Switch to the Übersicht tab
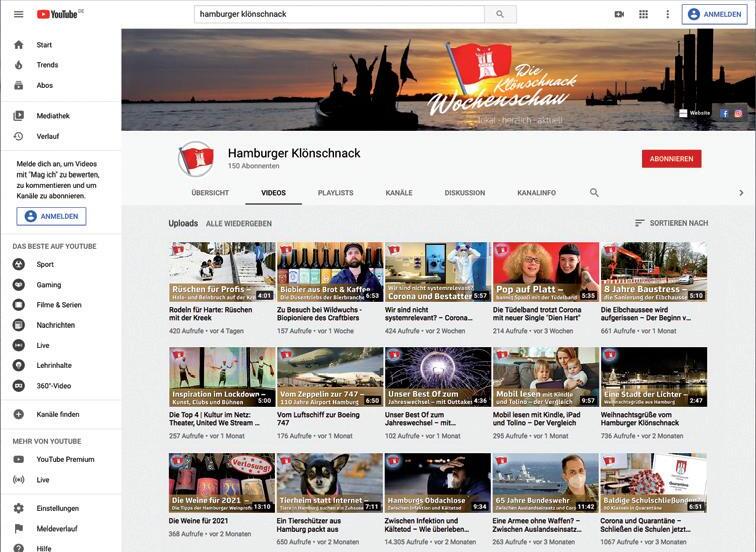The height and width of the screenshot is (552, 756). tap(210, 193)
